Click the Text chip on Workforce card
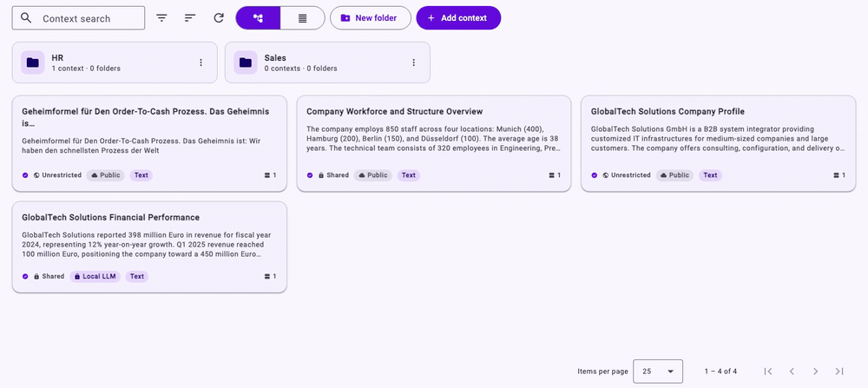This screenshot has height=388, width=868. (409, 175)
